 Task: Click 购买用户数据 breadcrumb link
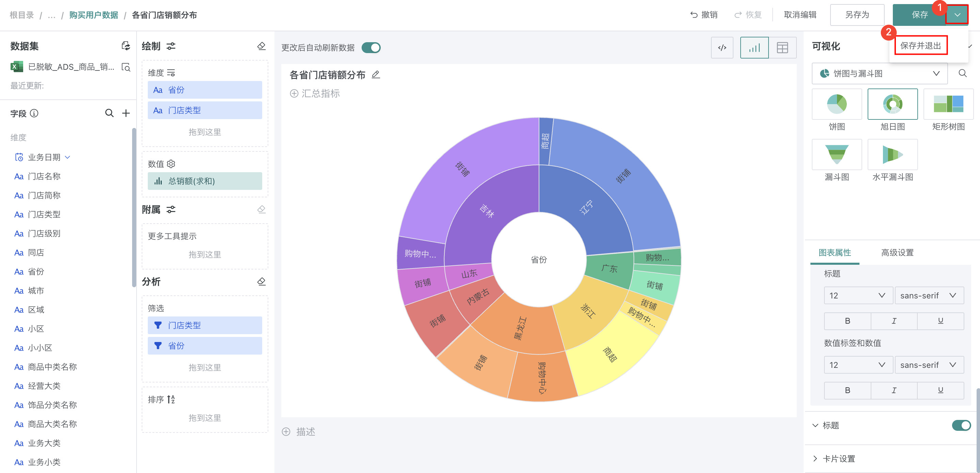94,15
